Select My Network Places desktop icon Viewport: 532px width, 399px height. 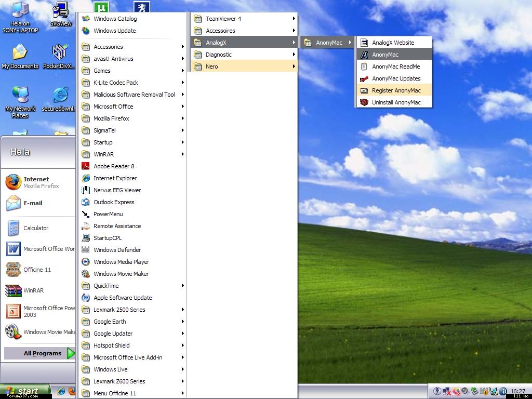(20, 102)
